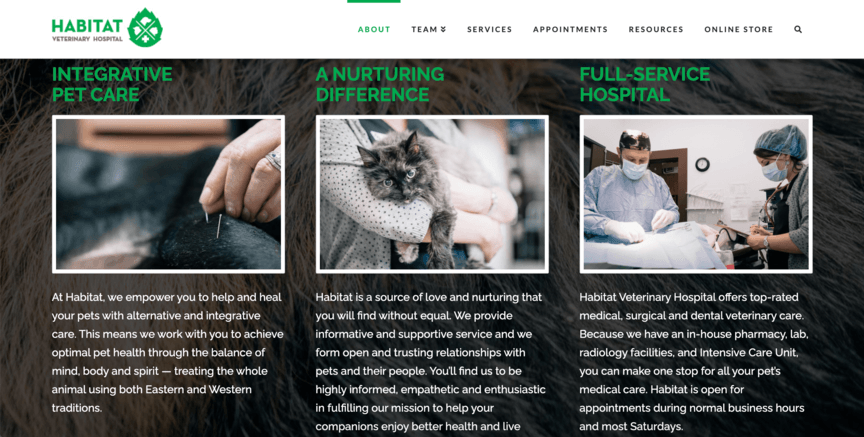Expand the Team dropdown chevron
The image size is (864, 437).
[443, 29]
